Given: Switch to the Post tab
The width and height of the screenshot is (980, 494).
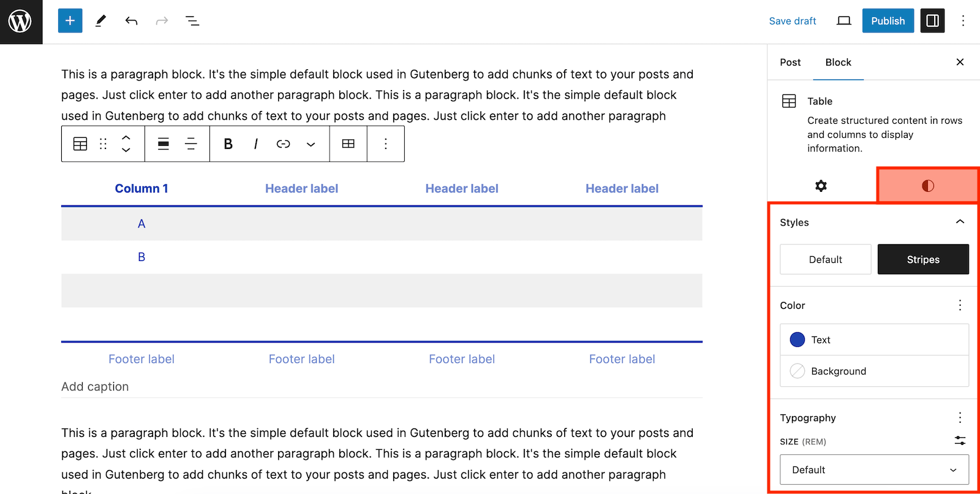Looking at the screenshot, I should 790,62.
